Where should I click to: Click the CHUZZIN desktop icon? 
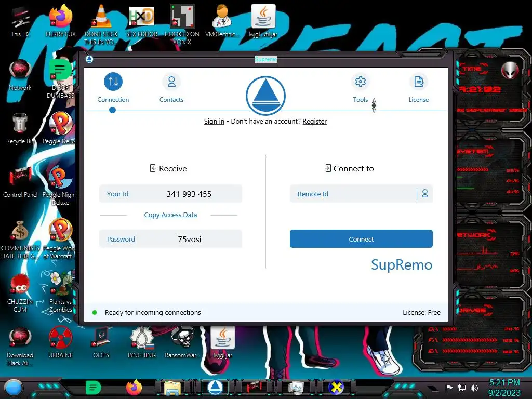pos(20,293)
